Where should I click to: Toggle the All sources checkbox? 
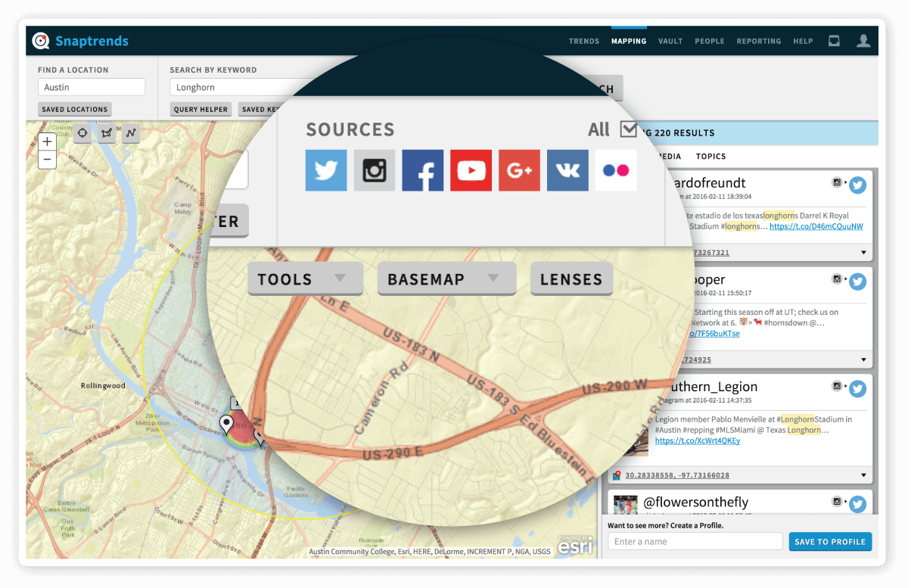[628, 129]
